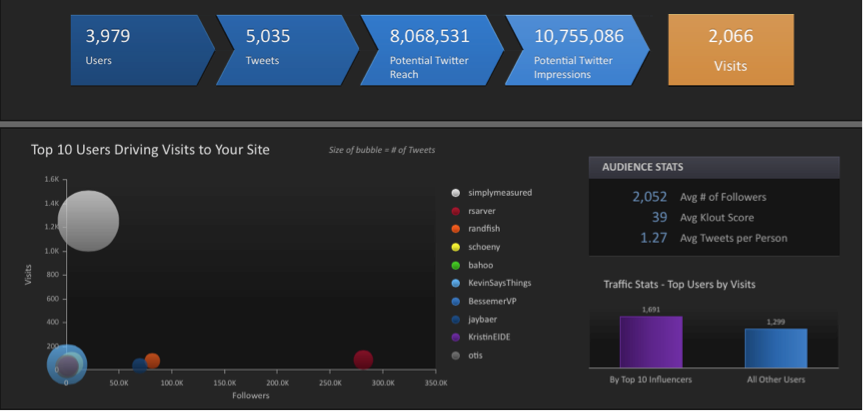Click the All Other Users axis label
Image resolution: width=863 pixels, height=411 pixels.
[777, 380]
